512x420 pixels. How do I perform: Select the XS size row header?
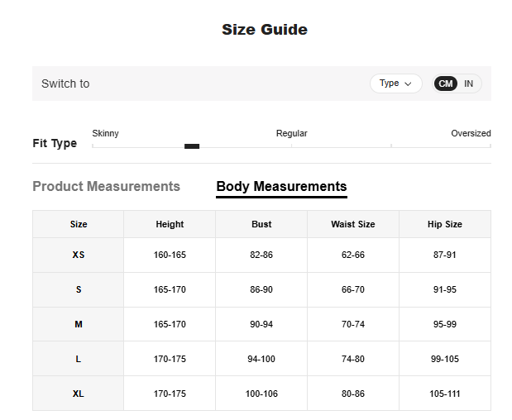[x=79, y=255]
